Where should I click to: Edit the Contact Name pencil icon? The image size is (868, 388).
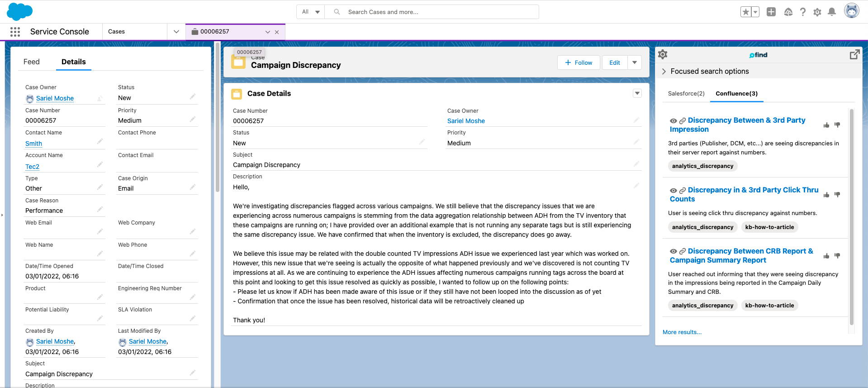coord(100,141)
